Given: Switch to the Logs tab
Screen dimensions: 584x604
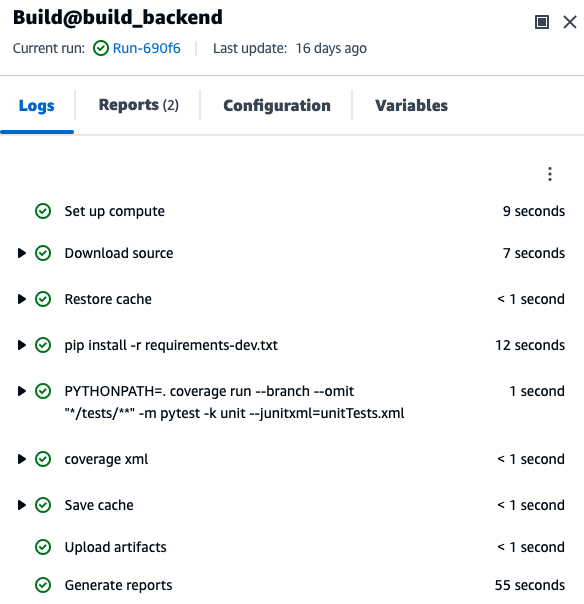Looking at the screenshot, I should (37, 106).
